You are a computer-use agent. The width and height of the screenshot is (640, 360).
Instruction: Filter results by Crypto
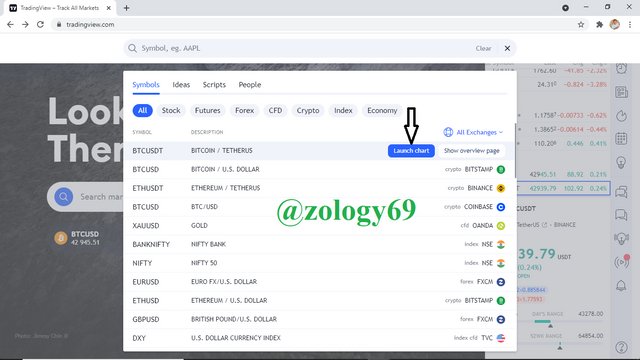308,111
